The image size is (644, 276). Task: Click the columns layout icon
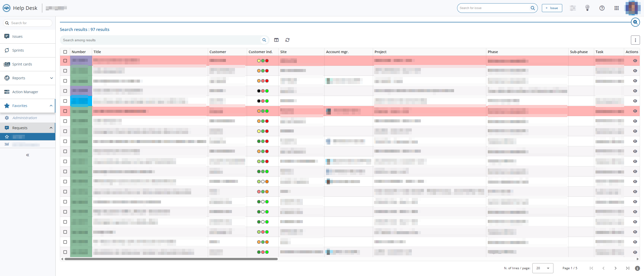click(x=276, y=40)
